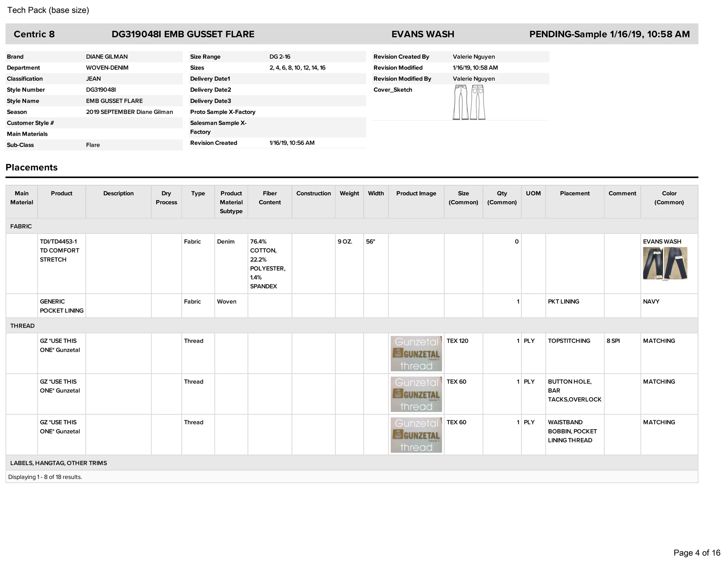Click the Description column header
Viewport: 728px width, 563px height.
point(118,202)
